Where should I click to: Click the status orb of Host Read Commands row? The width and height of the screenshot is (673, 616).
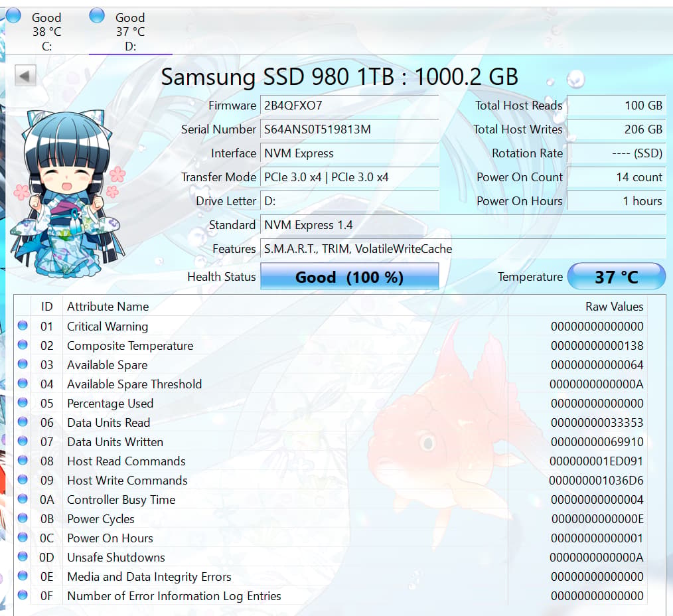click(23, 461)
